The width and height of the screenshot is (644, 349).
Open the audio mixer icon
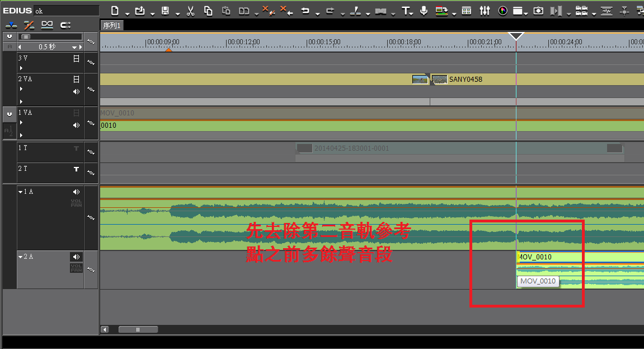click(485, 11)
